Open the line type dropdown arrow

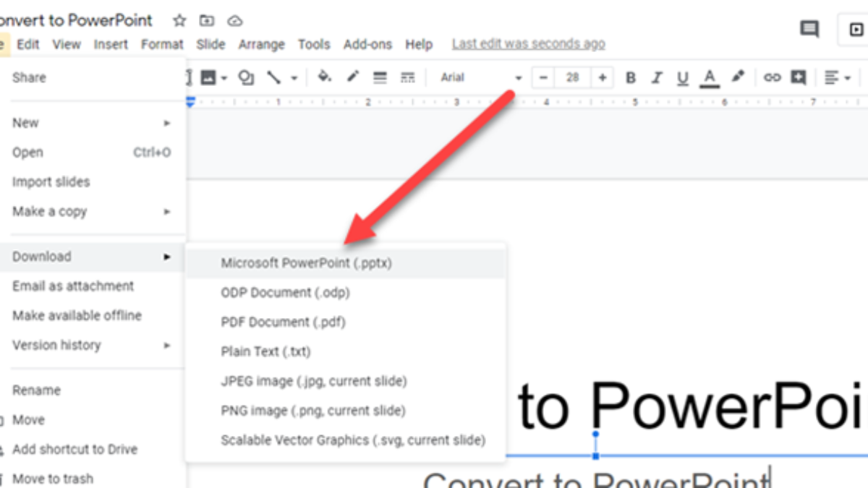tap(294, 78)
